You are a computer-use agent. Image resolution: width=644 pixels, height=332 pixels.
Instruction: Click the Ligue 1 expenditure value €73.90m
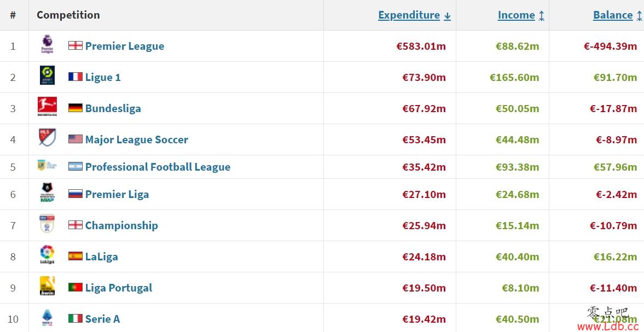coord(424,77)
